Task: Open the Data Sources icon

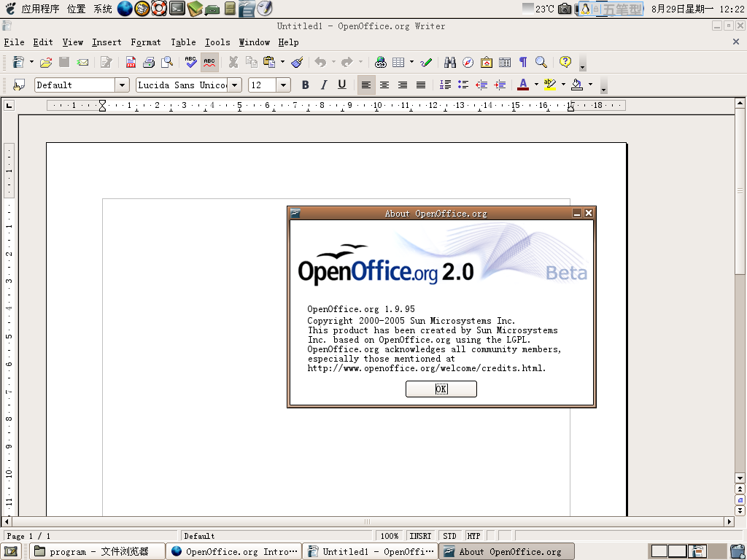Action: pyautogui.click(x=505, y=62)
